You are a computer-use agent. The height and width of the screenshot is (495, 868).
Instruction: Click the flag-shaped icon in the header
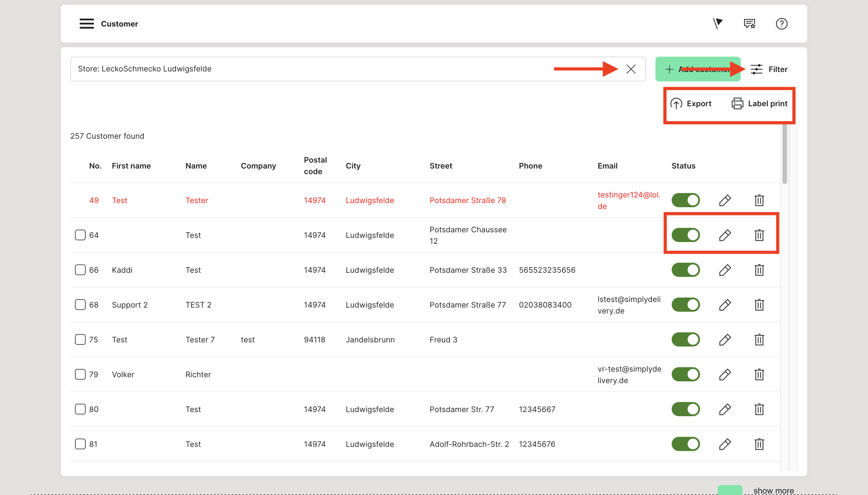(x=717, y=23)
